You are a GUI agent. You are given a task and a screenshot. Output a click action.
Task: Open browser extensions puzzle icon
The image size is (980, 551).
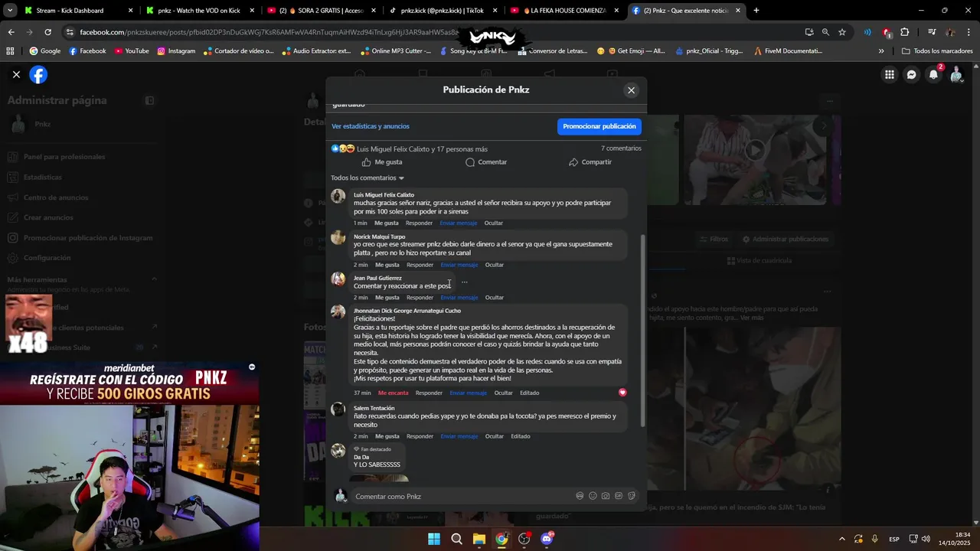pyautogui.click(x=905, y=32)
